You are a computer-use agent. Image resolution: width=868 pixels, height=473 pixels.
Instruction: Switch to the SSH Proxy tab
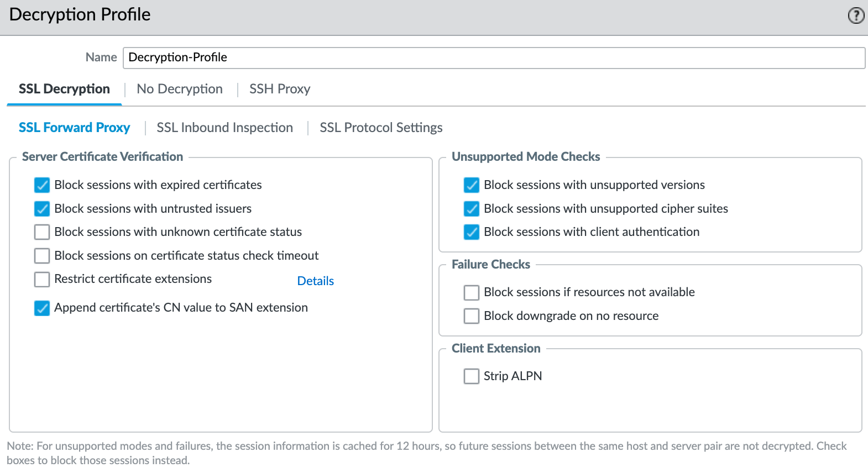tap(280, 89)
